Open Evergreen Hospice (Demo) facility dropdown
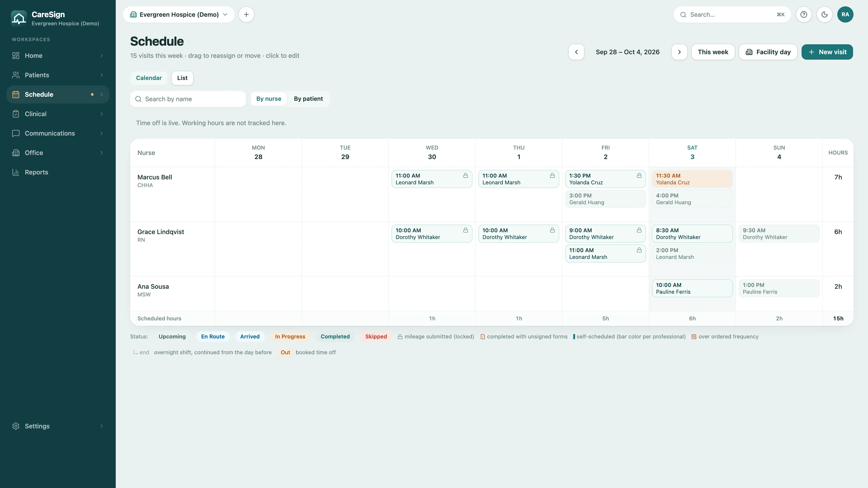The height and width of the screenshot is (488, 868). (179, 14)
